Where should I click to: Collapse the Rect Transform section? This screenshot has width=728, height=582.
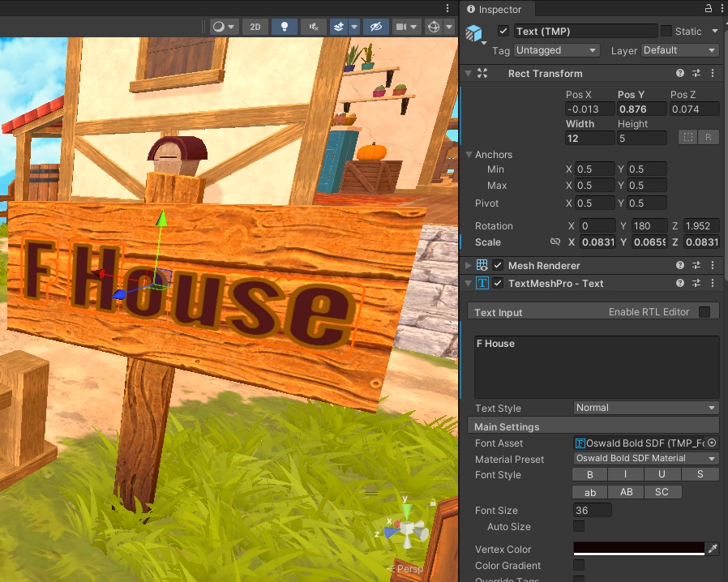point(468,73)
